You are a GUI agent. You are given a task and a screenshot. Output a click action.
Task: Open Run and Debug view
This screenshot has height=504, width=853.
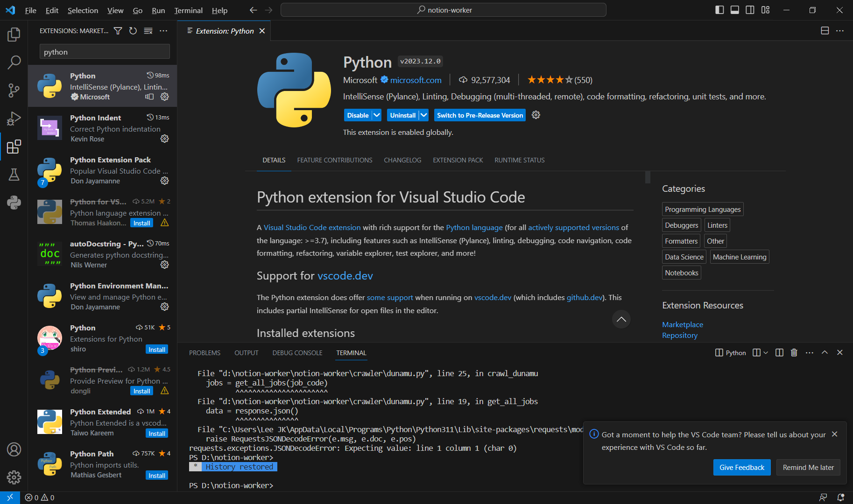coord(14,119)
